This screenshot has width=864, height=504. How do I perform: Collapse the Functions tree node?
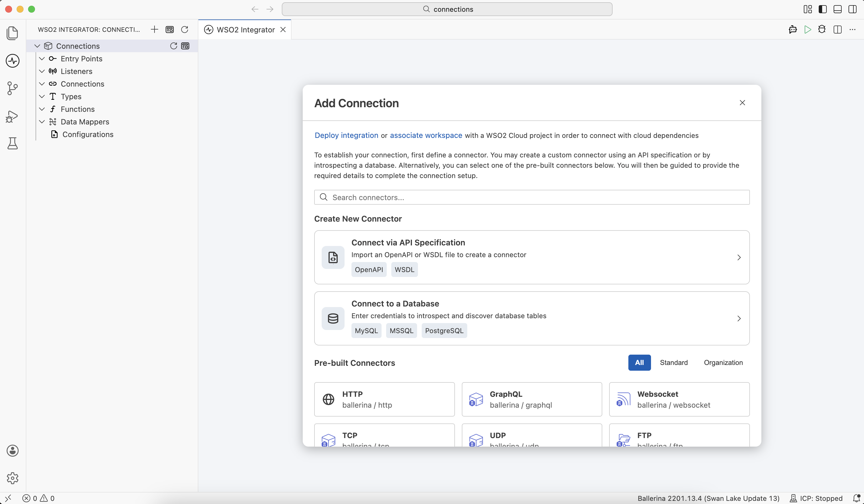coord(42,109)
